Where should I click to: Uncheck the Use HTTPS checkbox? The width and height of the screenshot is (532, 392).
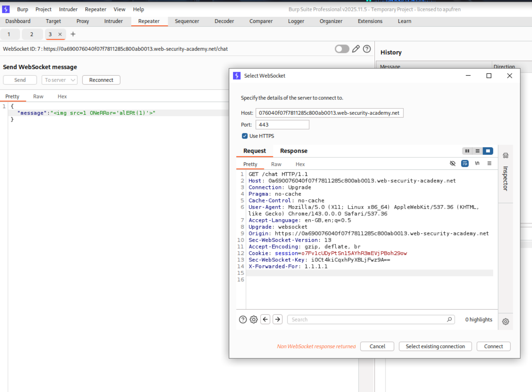click(x=245, y=136)
